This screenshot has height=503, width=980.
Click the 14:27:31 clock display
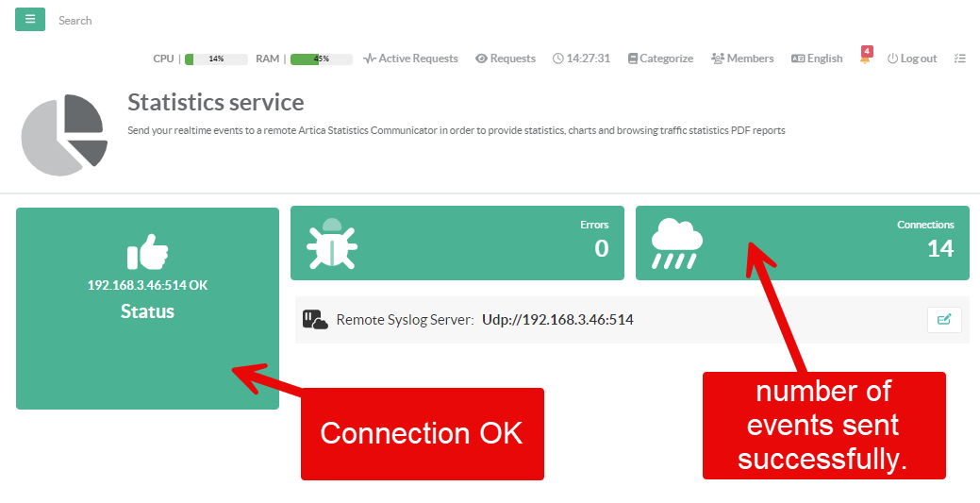[582, 59]
